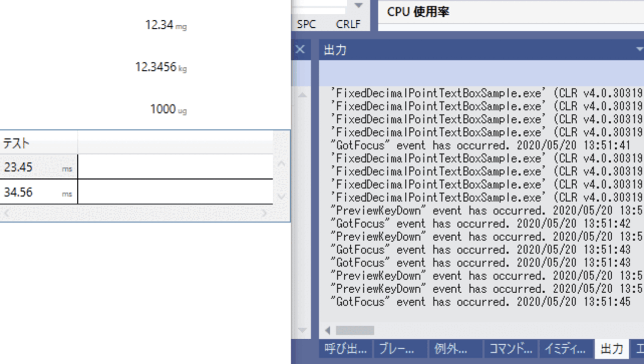This screenshot has width=644, height=364.
Task: Select the 23.45 ms grid cell
Action: pyautogui.click(x=35, y=167)
